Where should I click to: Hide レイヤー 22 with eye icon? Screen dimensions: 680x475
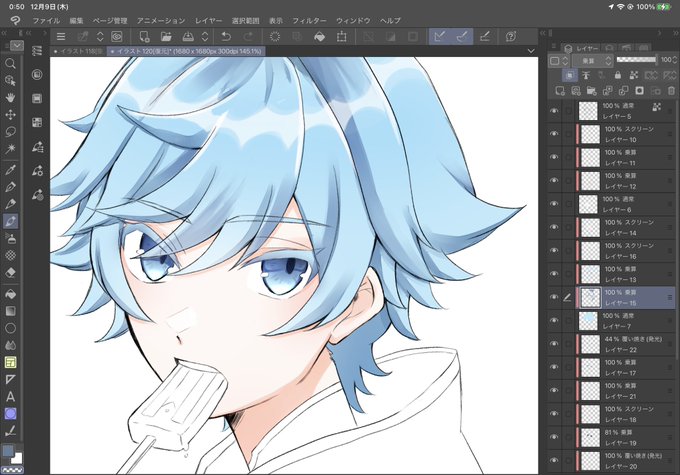pos(554,344)
